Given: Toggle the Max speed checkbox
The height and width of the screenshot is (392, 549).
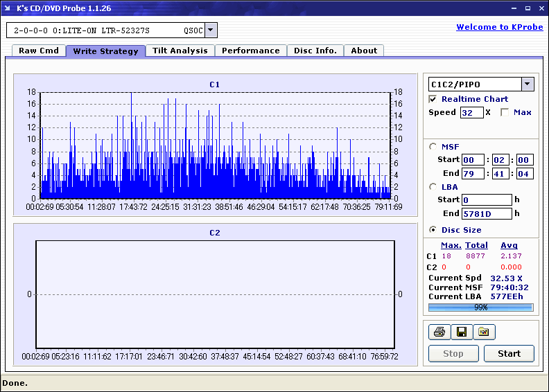Looking at the screenshot, I should 505,112.
